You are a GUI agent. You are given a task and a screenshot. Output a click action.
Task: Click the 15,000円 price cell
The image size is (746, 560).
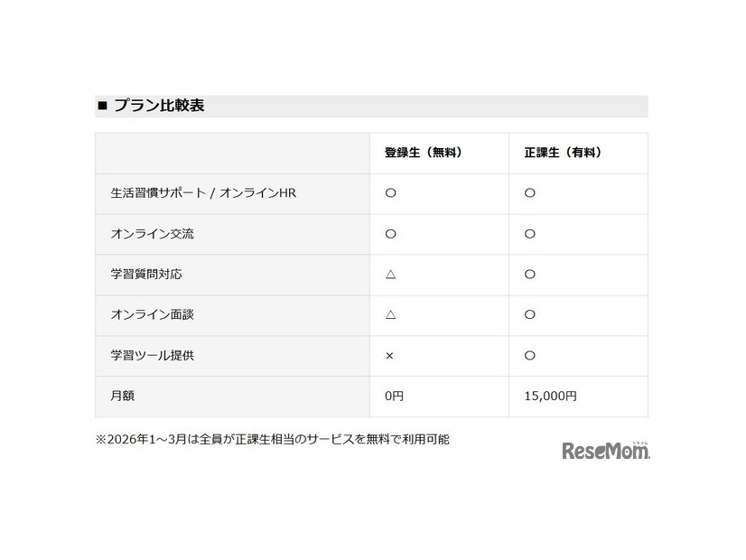pyautogui.click(x=550, y=396)
